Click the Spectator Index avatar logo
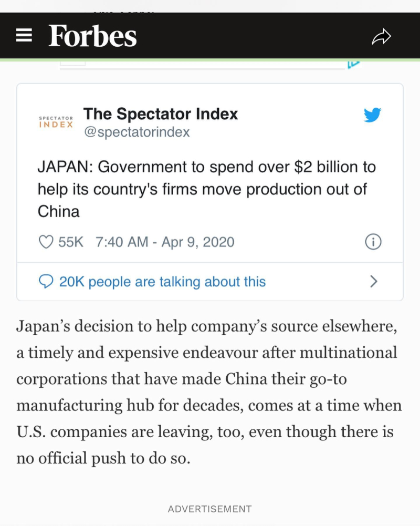Image resolution: width=420 pixels, height=526 pixels. point(56,122)
